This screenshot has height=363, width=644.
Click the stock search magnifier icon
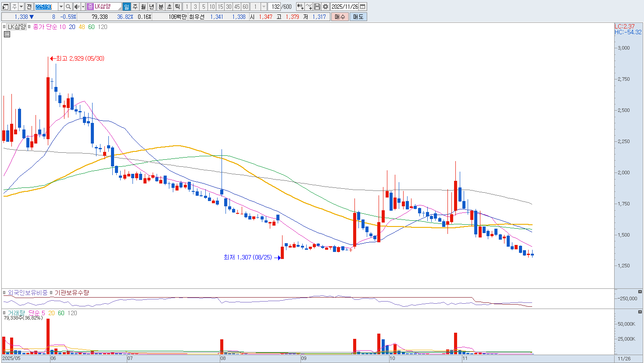pos(68,7)
